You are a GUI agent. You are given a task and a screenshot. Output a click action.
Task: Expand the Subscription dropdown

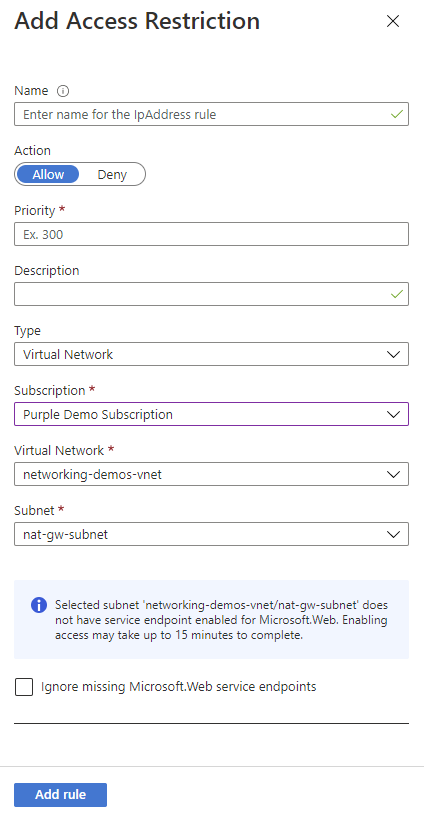click(x=211, y=414)
